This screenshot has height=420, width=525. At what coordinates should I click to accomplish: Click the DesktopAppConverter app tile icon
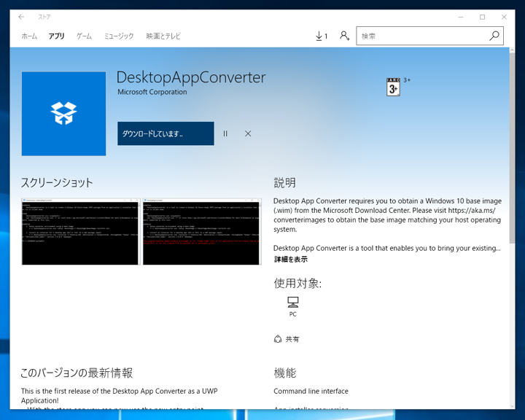pyautogui.click(x=63, y=114)
